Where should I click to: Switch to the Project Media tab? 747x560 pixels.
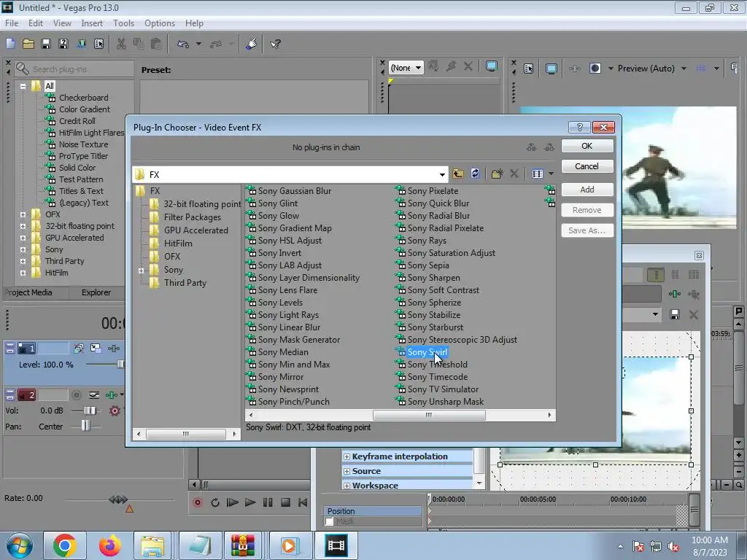pyautogui.click(x=28, y=292)
